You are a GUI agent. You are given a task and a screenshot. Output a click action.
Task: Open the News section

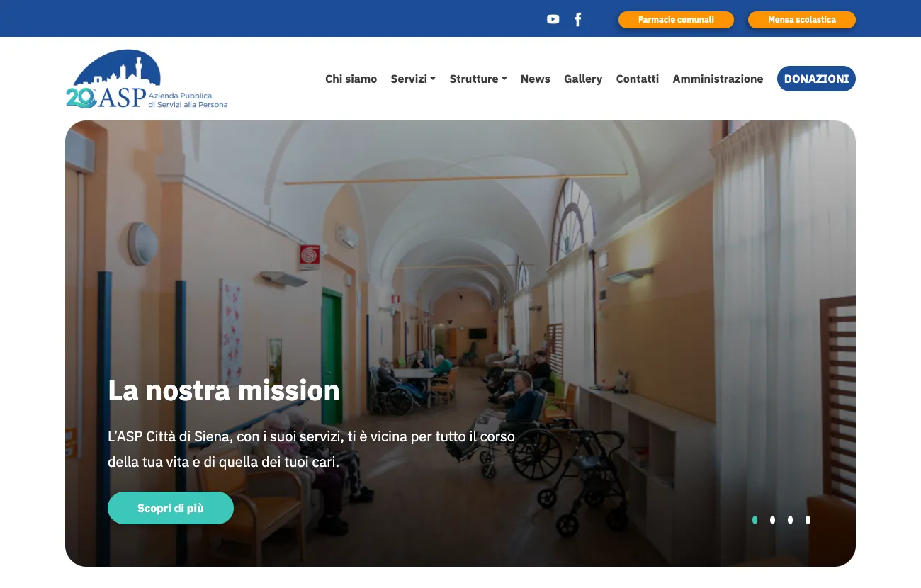click(535, 79)
